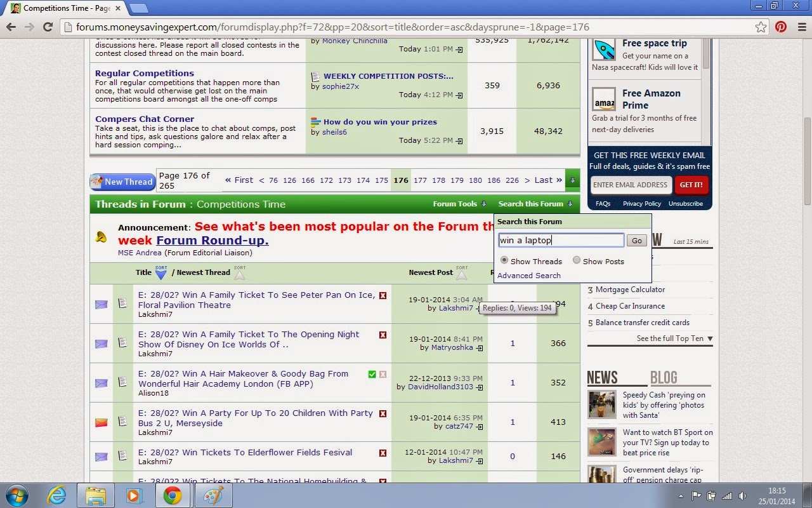This screenshot has width=812, height=508.
Task: Switch to the BLOG tab
Action: pos(664,377)
